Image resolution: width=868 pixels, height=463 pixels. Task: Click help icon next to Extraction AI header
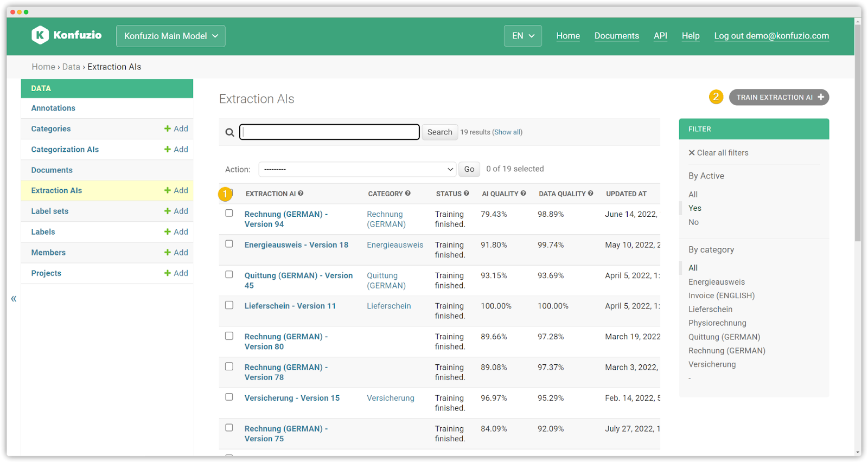(301, 193)
